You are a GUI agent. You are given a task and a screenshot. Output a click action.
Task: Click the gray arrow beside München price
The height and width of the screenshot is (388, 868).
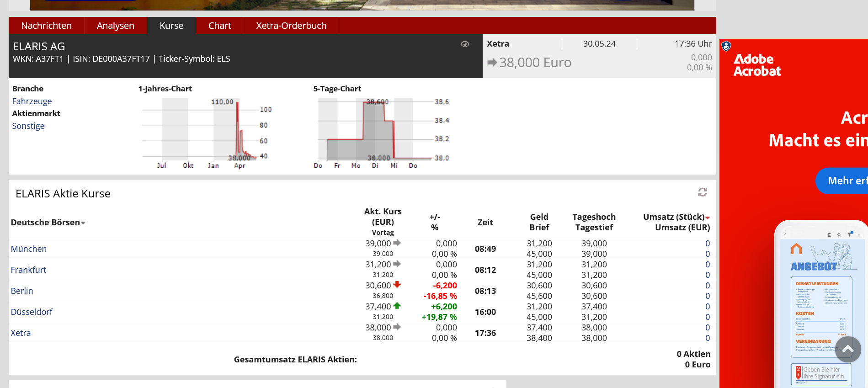(x=397, y=243)
